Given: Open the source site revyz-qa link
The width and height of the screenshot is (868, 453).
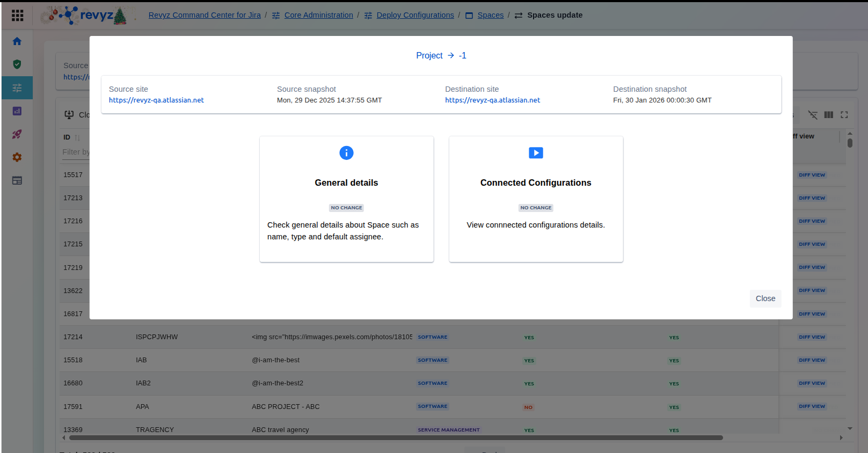Looking at the screenshot, I should click(156, 100).
